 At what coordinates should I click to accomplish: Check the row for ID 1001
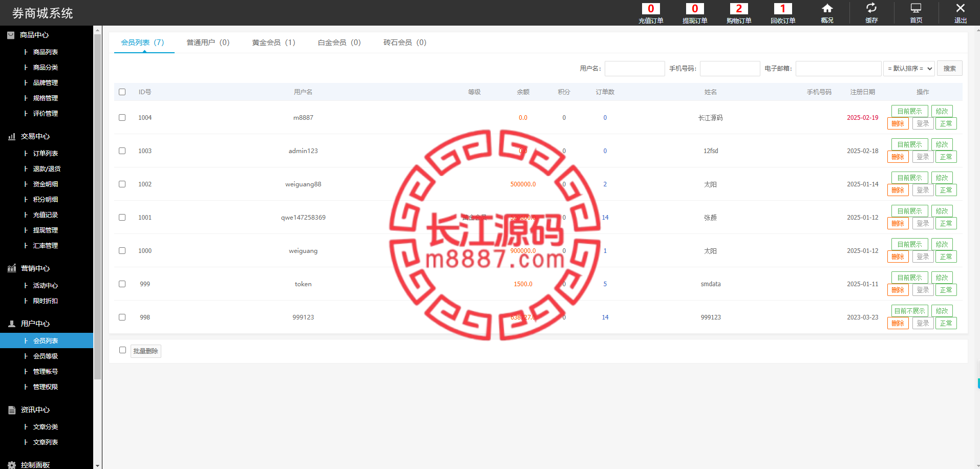tap(122, 217)
